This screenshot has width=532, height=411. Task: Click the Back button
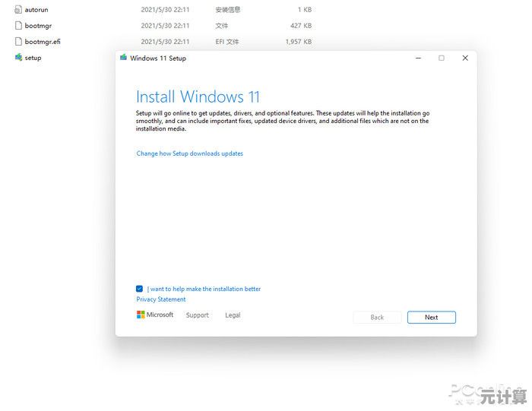[x=377, y=317]
